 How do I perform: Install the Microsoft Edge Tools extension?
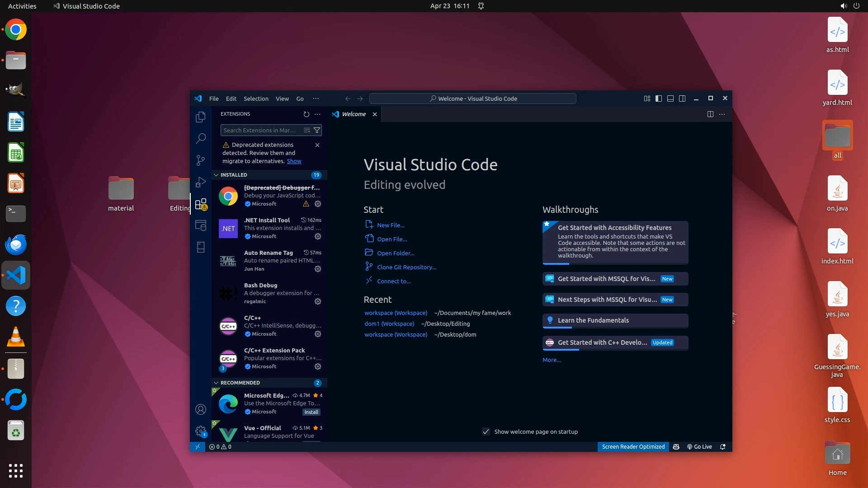311,412
